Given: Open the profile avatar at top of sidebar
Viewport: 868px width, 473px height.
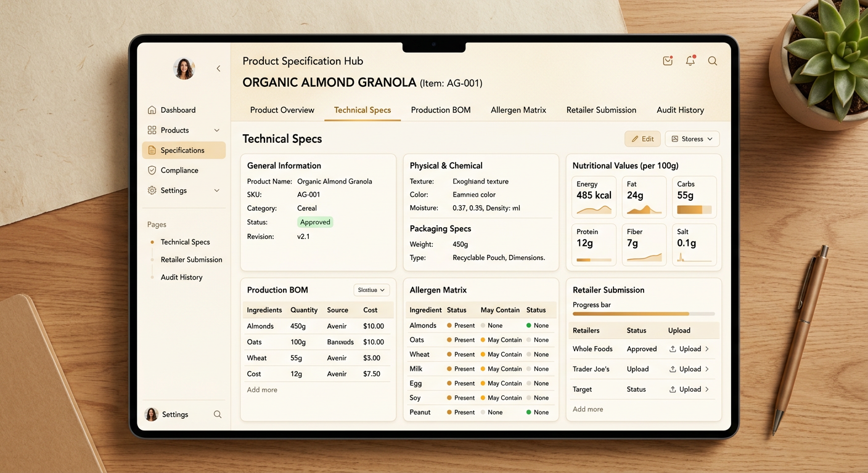Looking at the screenshot, I should pos(183,68).
